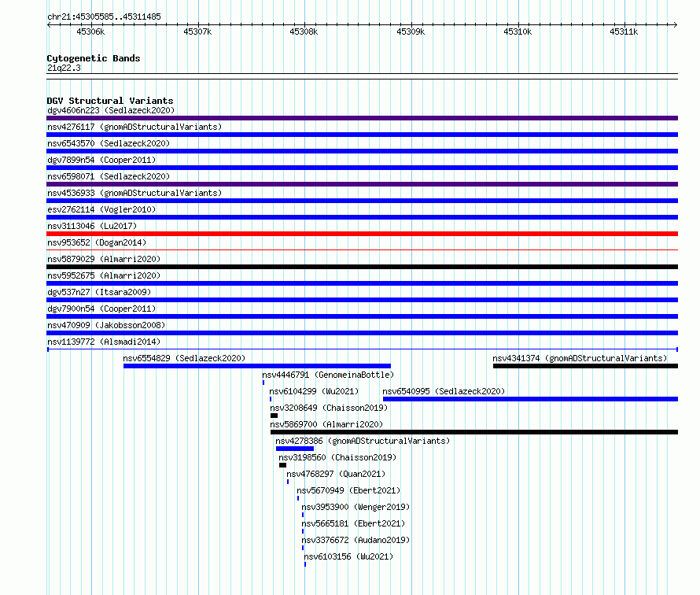The image size is (700, 595).
Task: Click the nsv6554829 (Sedlazeck2020) label
Action: (184, 358)
